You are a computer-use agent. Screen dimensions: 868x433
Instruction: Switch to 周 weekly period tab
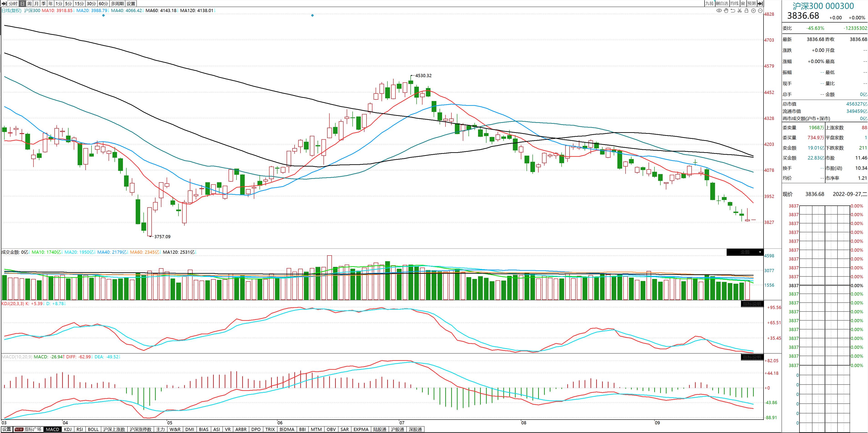click(x=29, y=3)
